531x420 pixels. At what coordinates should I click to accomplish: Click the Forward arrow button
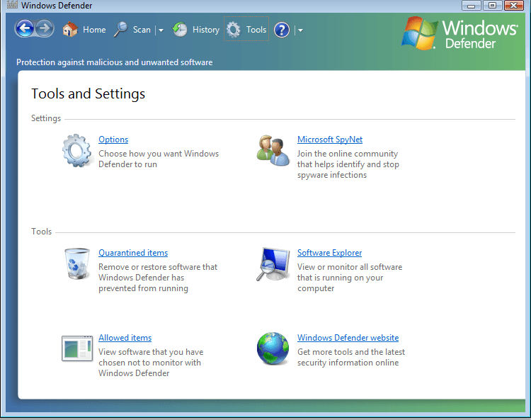tap(45, 28)
